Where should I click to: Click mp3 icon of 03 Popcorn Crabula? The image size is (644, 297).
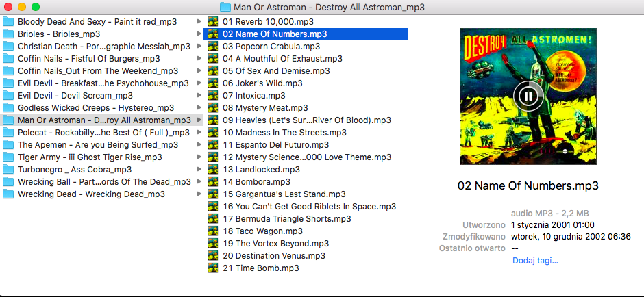coord(213,46)
